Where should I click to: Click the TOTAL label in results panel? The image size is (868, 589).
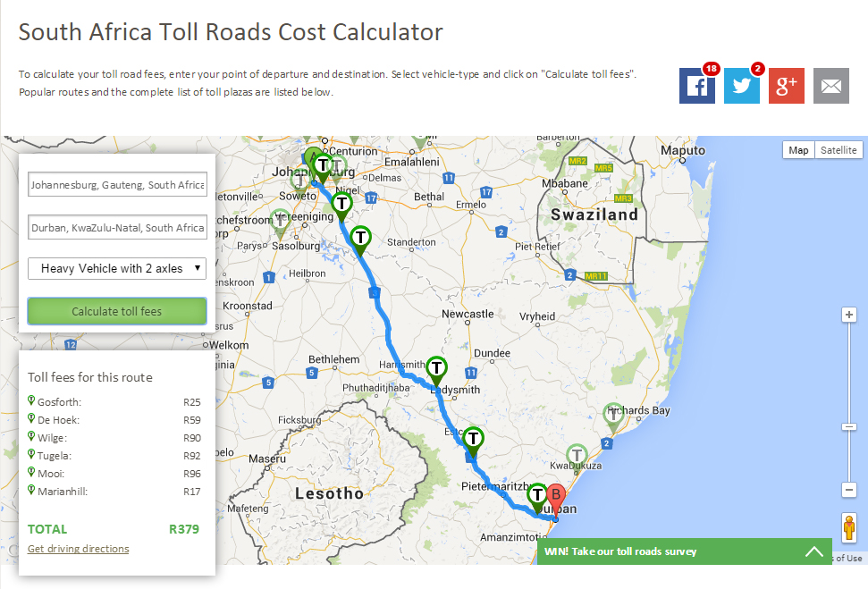[x=47, y=529]
